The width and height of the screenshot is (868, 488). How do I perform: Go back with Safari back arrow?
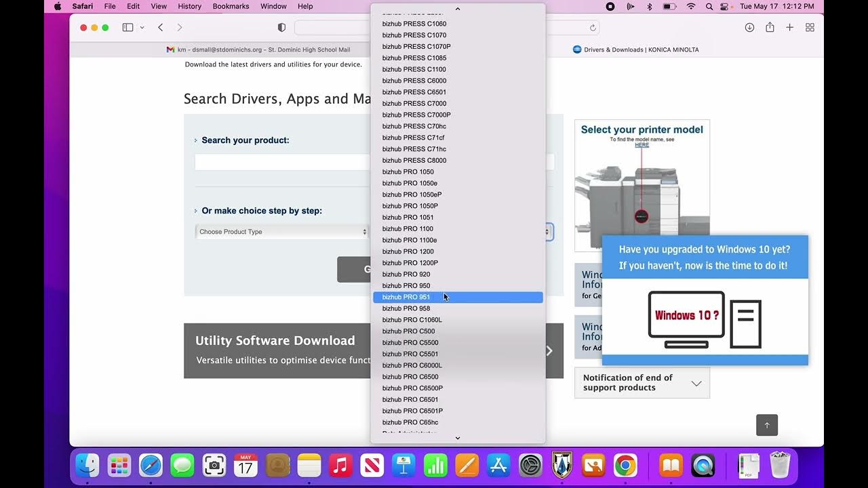click(161, 27)
